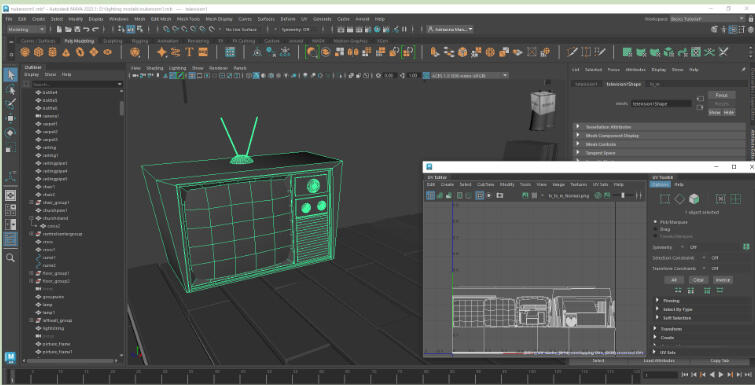
Task: Click the Undo arrow in the status line
Action: 87,29
